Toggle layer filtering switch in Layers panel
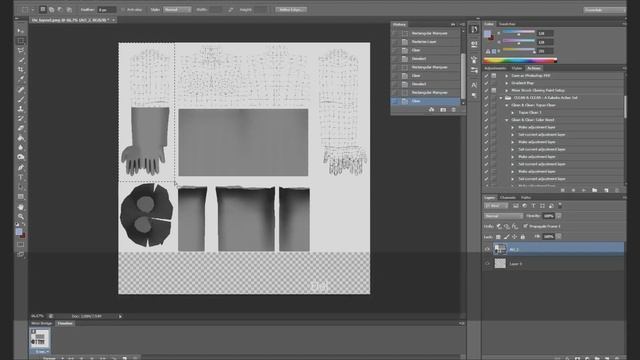 point(560,205)
